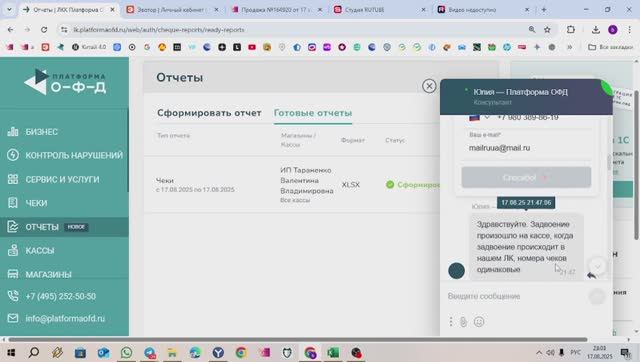640x362 pixels.
Task: Select Отчеты in the sidebar
Action: tap(64, 227)
